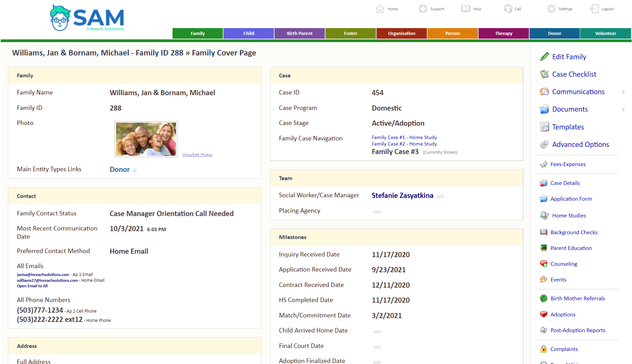Click the Templates icon
The height and width of the screenshot is (364, 632).
pyautogui.click(x=544, y=127)
